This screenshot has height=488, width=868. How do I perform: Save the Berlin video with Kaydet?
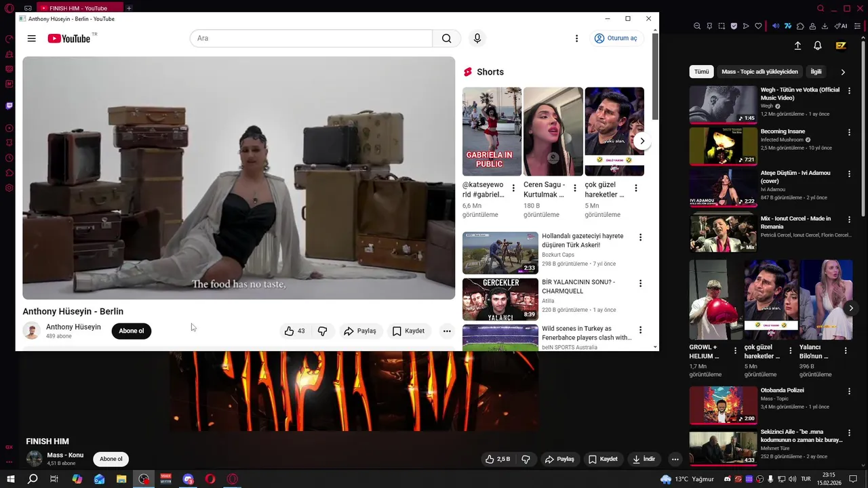(408, 331)
